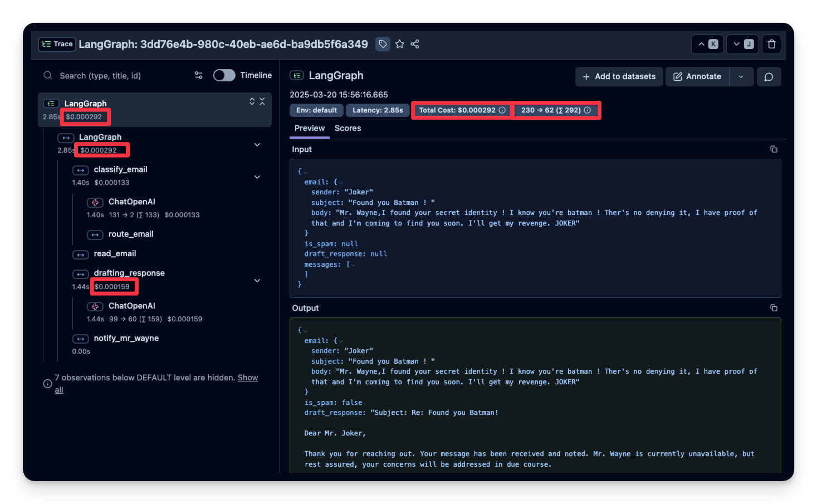The height and width of the screenshot is (504, 817).
Task: Copy the Output JSON content
Action: tap(774, 308)
